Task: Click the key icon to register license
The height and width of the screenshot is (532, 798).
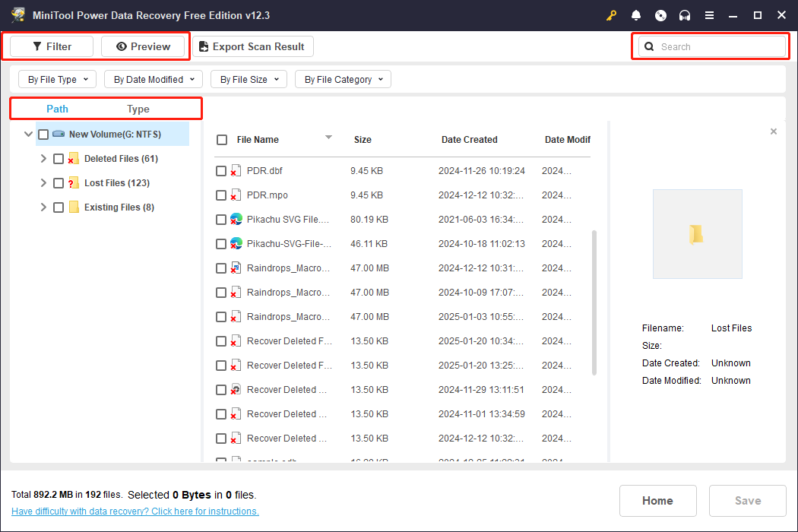Action: point(612,15)
